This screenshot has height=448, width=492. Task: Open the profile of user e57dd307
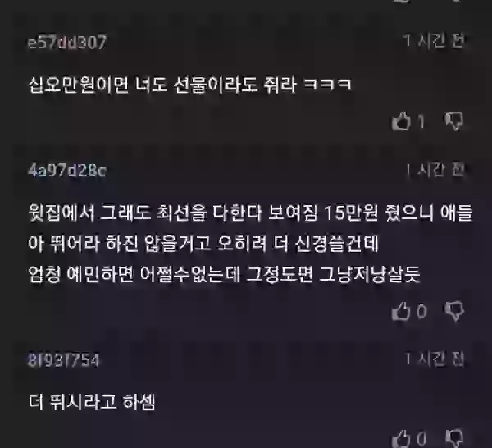pos(67,43)
